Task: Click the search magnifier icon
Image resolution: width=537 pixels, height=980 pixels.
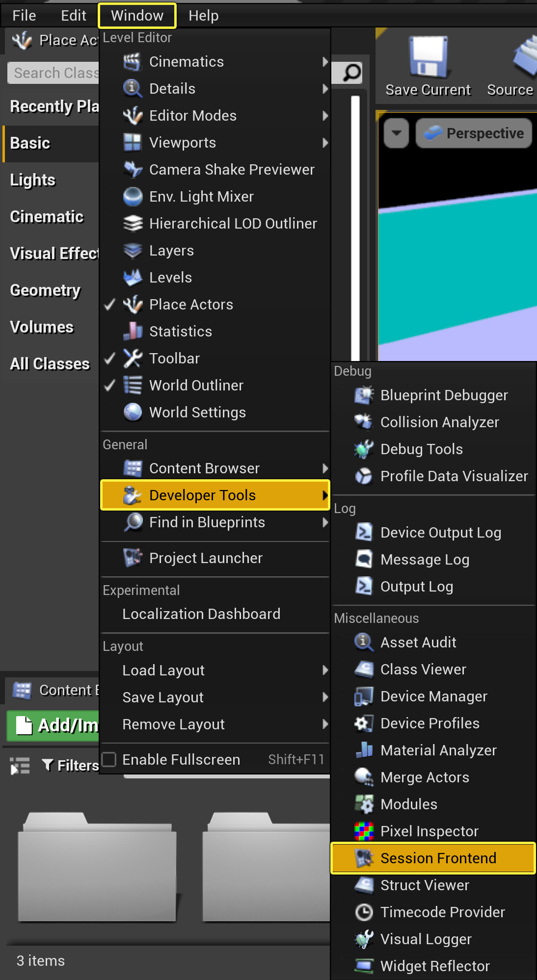Action: (351, 73)
